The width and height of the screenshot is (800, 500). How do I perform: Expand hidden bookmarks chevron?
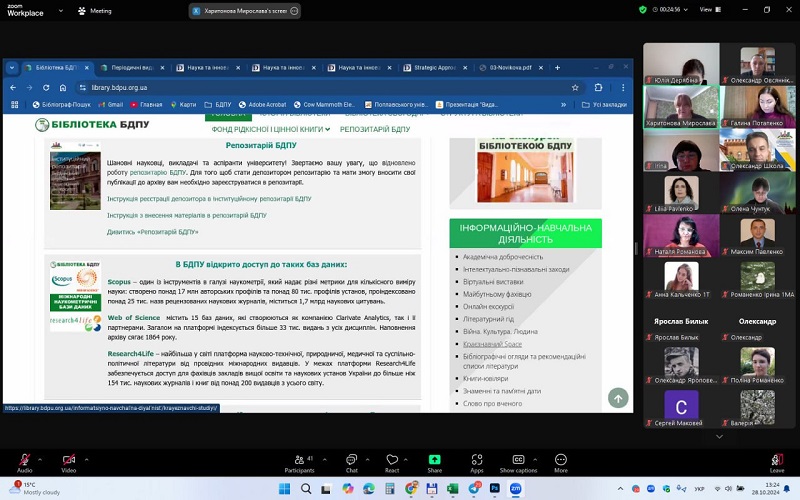coord(563,105)
